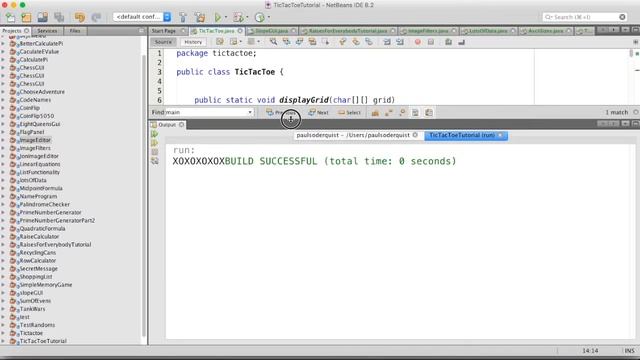Click the Save All toolbar icon
This screenshot has width=640, height=360.
coord(59,17)
